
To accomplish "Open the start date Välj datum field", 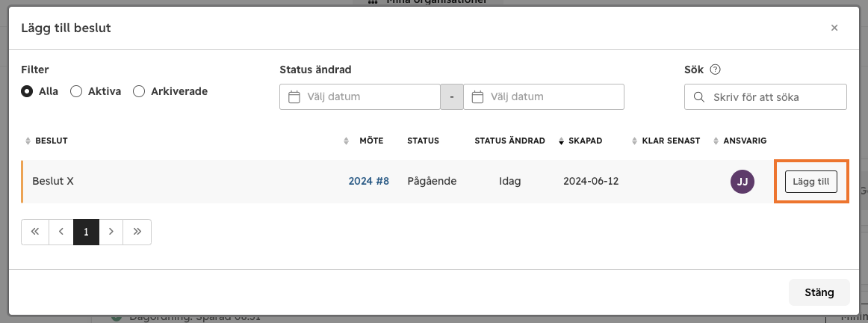I will coord(360,97).
